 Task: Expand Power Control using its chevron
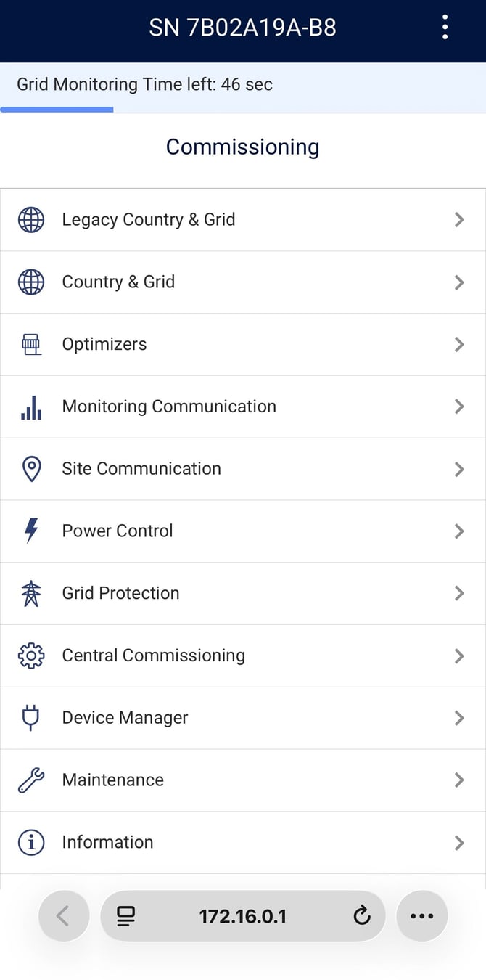[458, 531]
